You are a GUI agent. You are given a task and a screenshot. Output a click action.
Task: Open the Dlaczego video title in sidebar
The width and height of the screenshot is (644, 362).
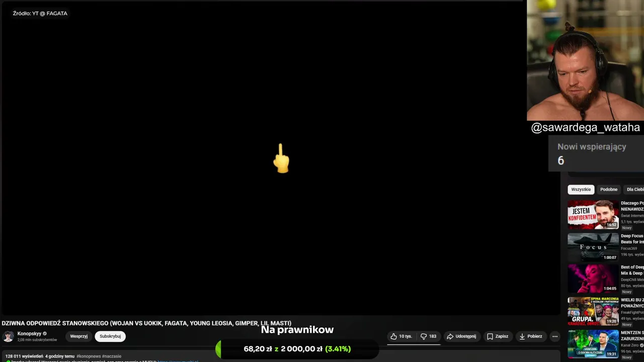(632, 206)
